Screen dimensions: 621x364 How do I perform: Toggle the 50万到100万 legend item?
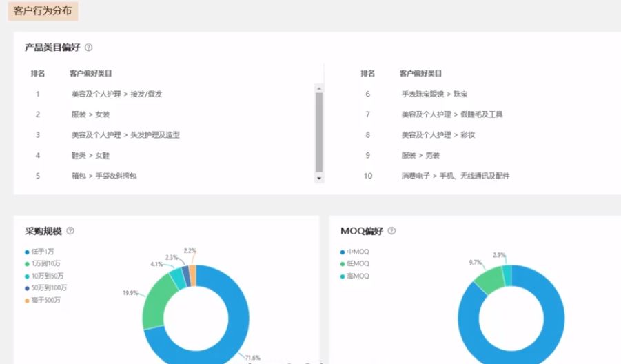45,288
